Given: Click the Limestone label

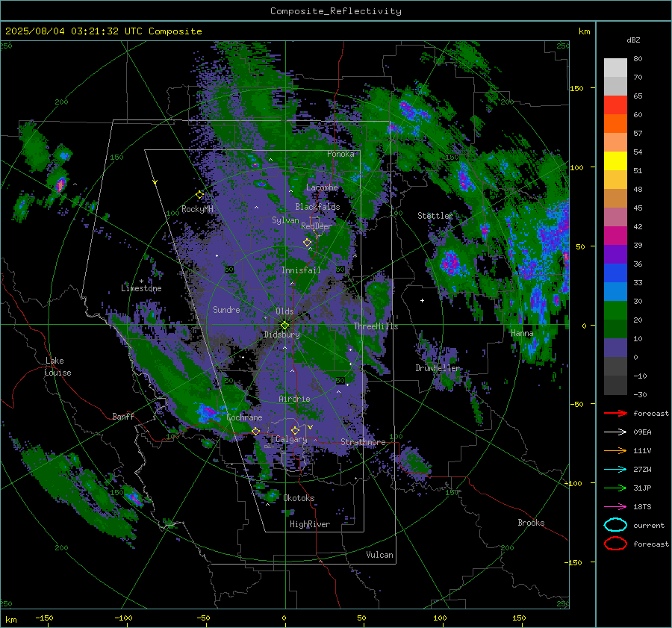Looking at the screenshot, I should pyautogui.click(x=141, y=288).
